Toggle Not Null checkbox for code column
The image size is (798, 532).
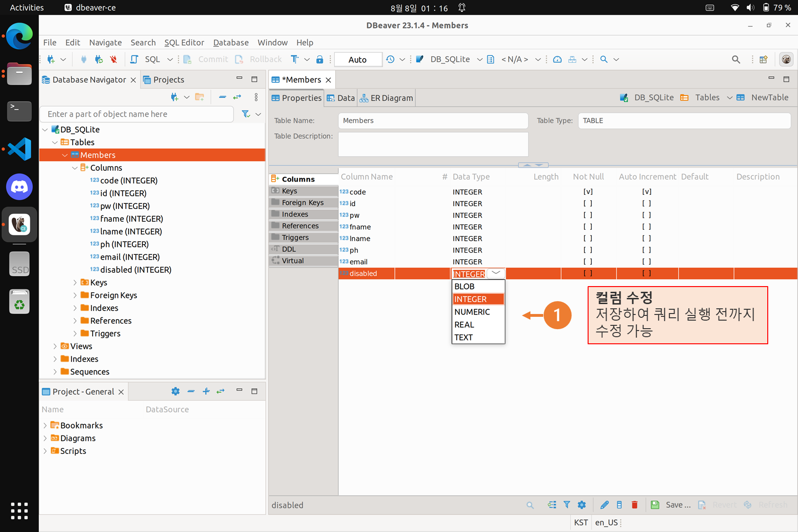(x=588, y=192)
